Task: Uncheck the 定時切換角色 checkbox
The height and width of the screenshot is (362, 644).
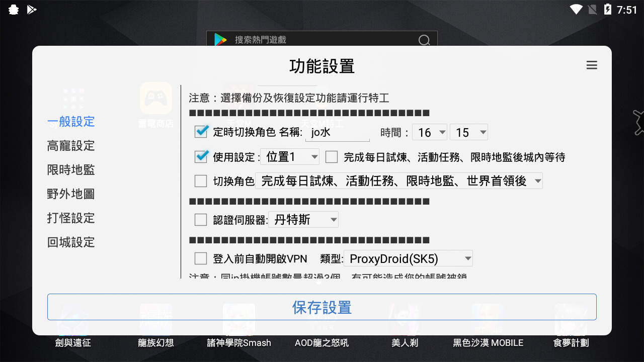Action: pos(201,132)
